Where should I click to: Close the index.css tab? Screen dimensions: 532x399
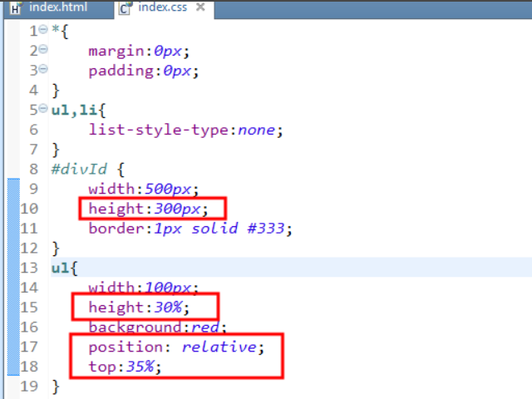coord(201,7)
